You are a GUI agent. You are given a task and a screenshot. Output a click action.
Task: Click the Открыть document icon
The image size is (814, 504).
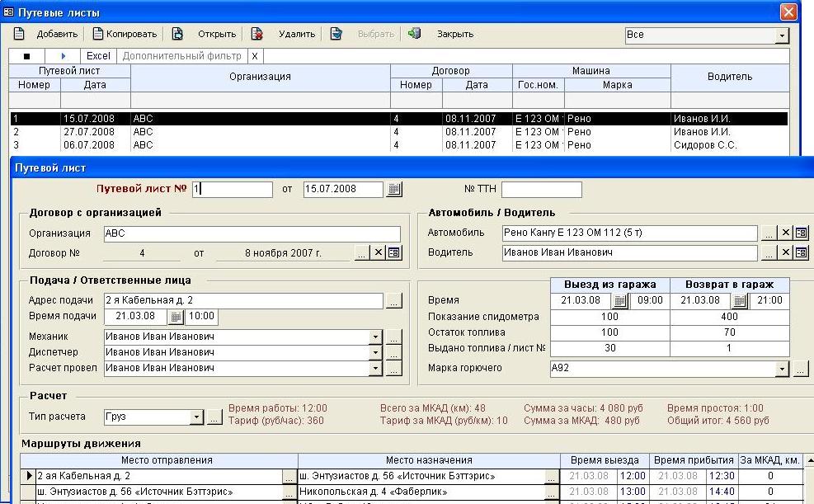[x=177, y=35]
